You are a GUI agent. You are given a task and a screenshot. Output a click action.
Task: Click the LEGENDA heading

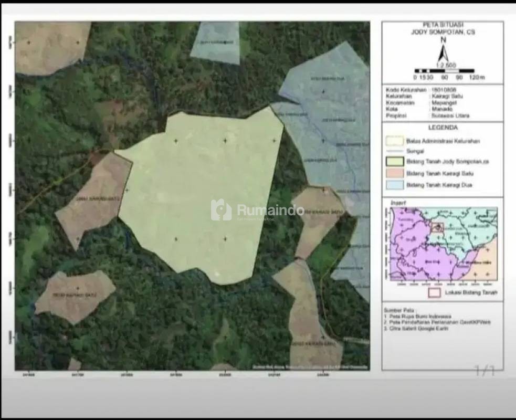tap(442, 128)
